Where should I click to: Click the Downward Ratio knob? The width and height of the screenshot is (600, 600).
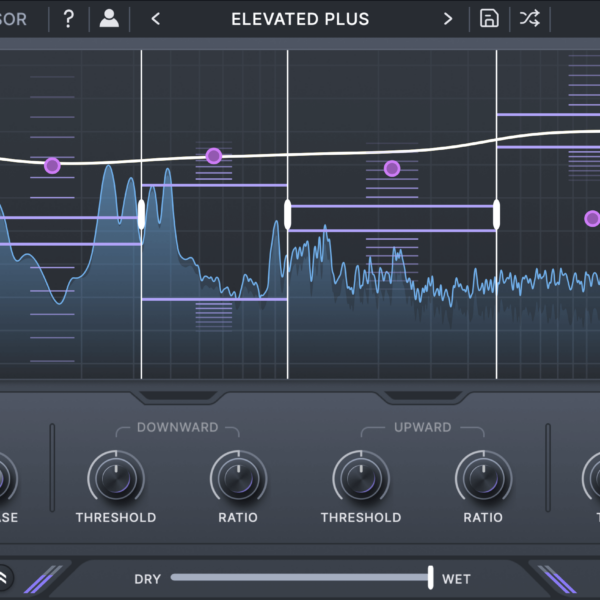(238, 477)
